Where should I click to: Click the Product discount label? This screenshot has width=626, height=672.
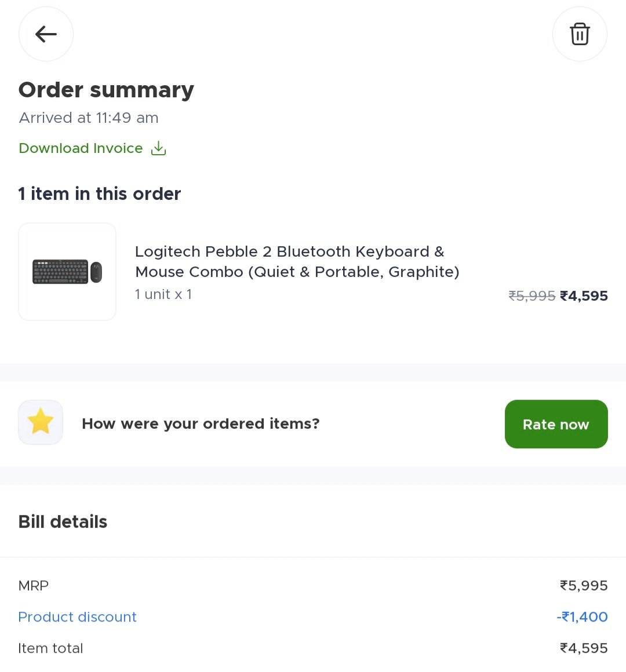point(77,617)
